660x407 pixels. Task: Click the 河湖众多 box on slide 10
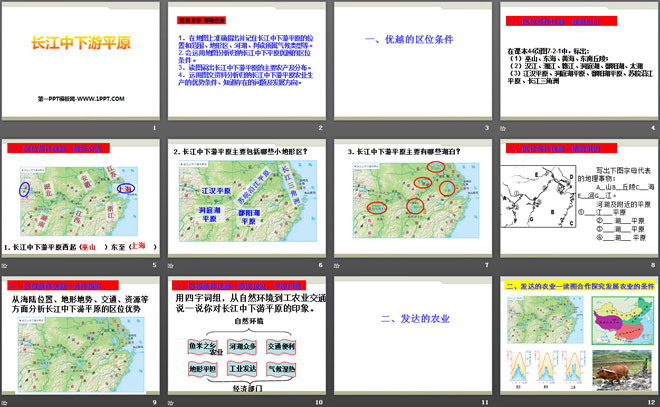pos(242,345)
